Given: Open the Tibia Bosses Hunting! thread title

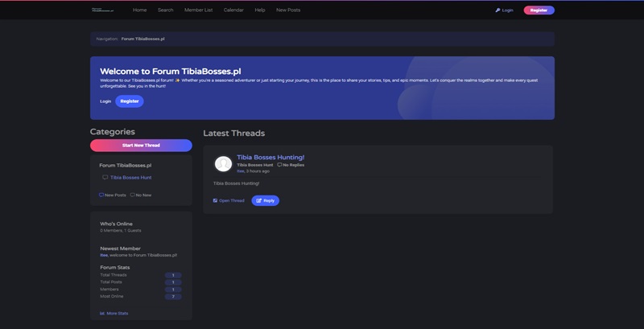Looking at the screenshot, I should click(x=270, y=157).
